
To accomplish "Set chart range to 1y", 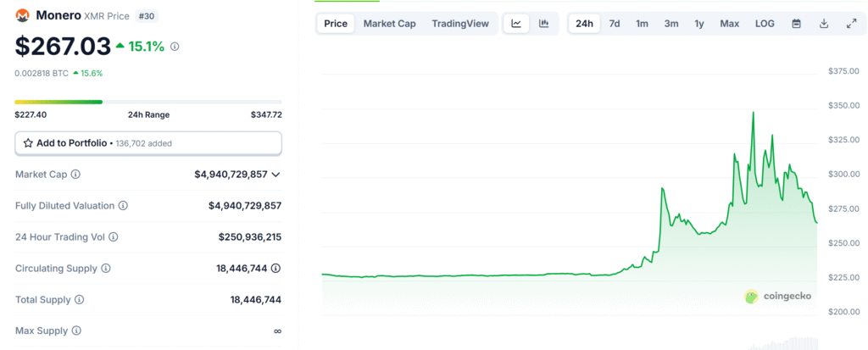I will coord(699,24).
